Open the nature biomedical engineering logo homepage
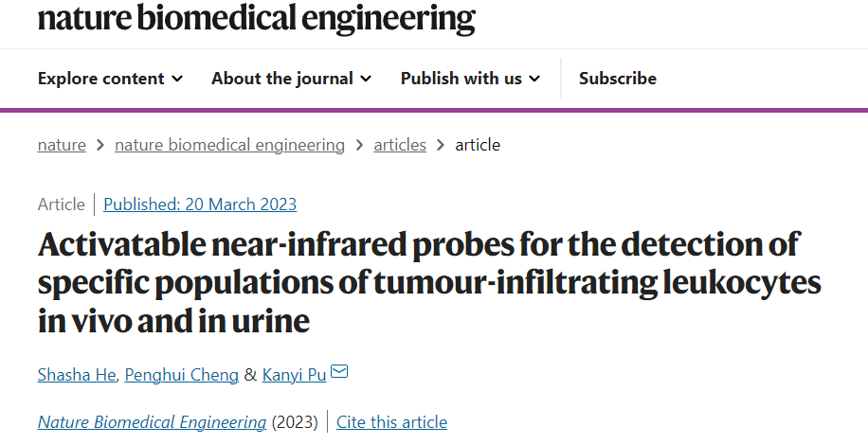This screenshot has height=445, width=868. tap(256, 19)
